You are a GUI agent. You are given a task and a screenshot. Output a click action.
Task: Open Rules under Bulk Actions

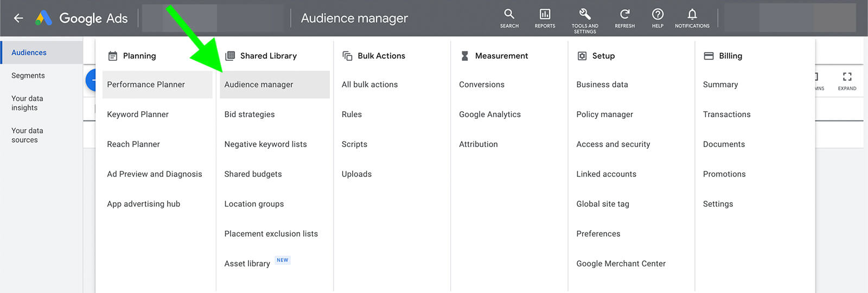pyautogui.click(x=352, y=114)
